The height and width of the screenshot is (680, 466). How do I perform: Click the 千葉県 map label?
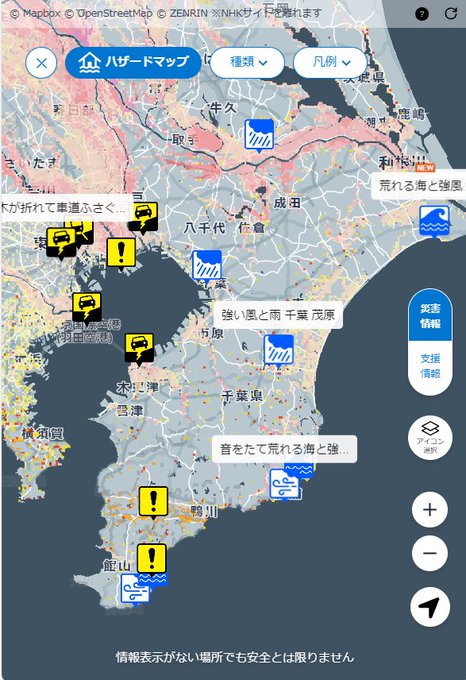pyautogui.click(x=242, y=395)
